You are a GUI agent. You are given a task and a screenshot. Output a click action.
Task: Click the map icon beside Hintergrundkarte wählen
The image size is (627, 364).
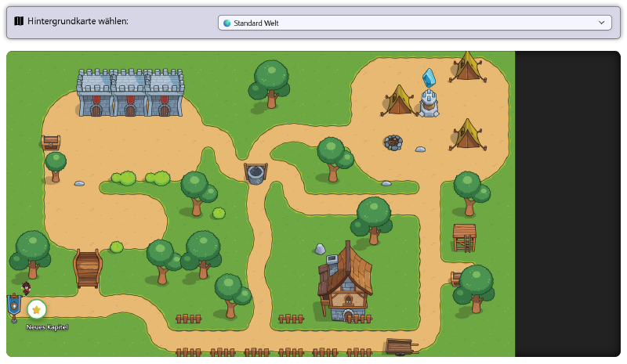[19, 21]
